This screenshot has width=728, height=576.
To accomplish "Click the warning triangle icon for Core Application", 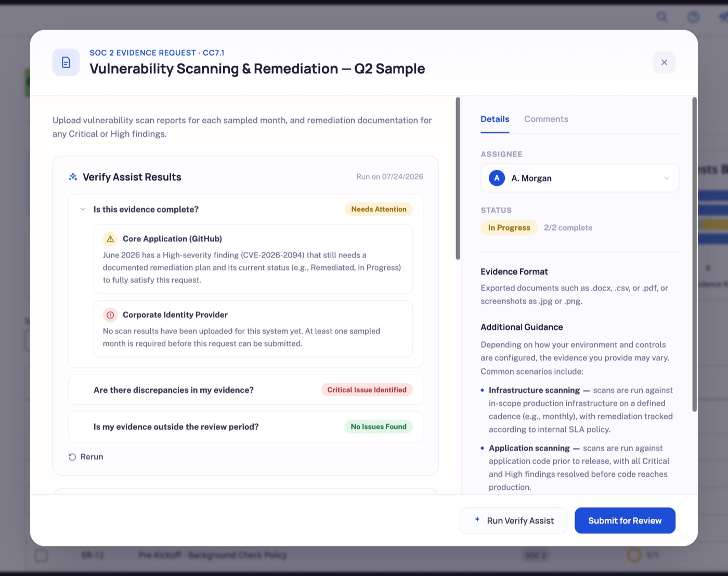I will 110,239.
